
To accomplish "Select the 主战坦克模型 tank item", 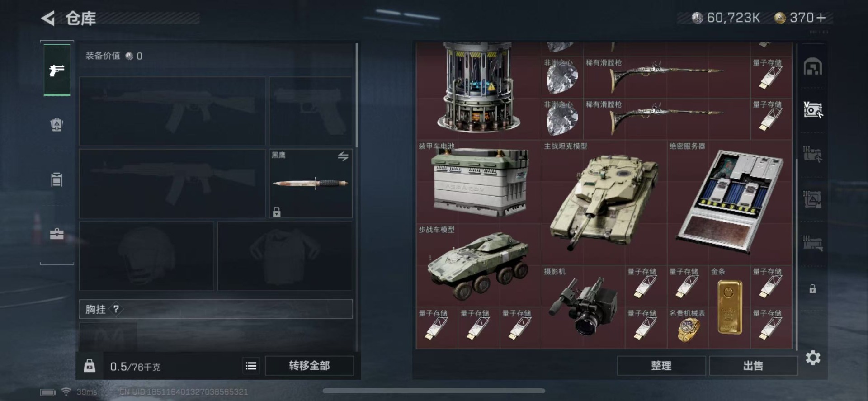I will [x=604, y=203].
